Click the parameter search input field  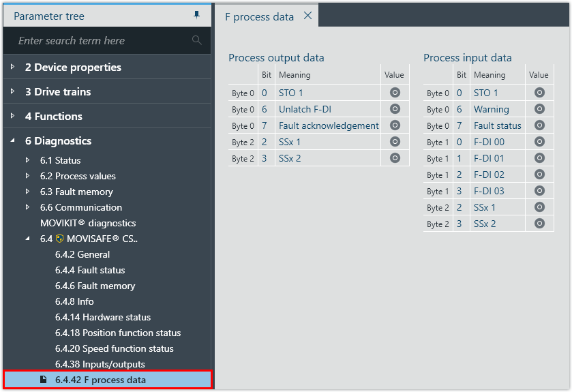coord(102,40)
